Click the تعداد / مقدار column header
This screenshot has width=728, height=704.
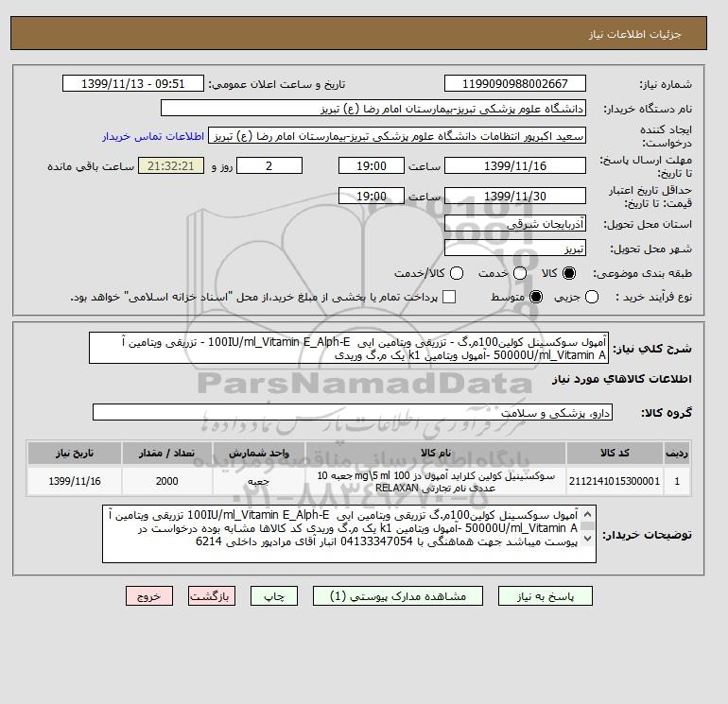(x=167, y=453)
